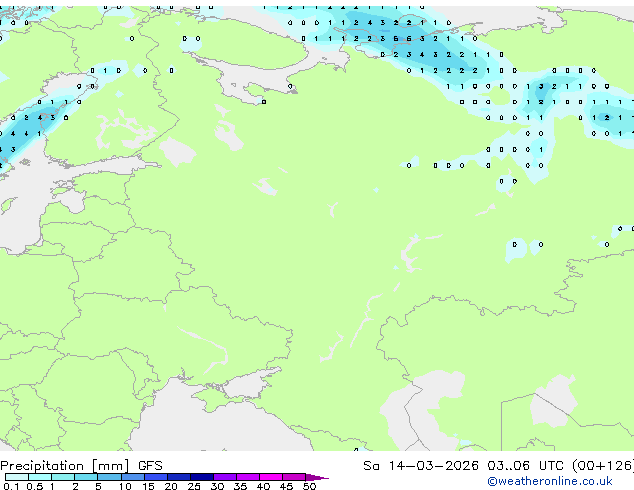Select the 25 to 30 mm legend swatch
This screenshot has height=490, width=634.
pos(201,477)
